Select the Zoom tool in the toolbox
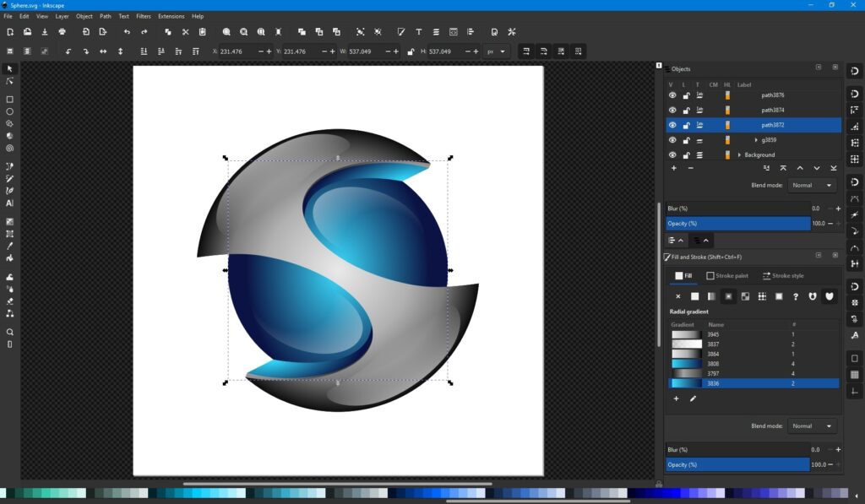Screen dimensions: 865x504 pyautogui.click(x=9, y=332)
